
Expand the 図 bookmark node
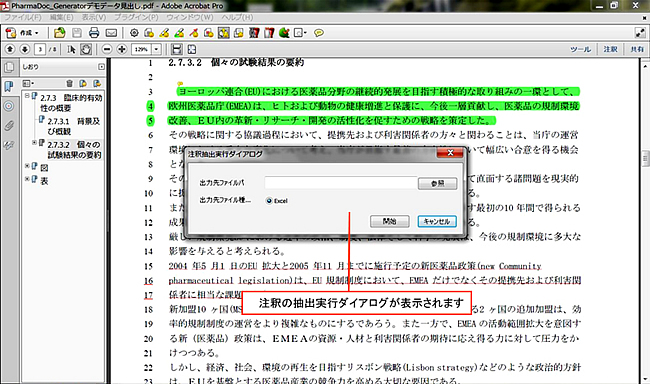27,166
